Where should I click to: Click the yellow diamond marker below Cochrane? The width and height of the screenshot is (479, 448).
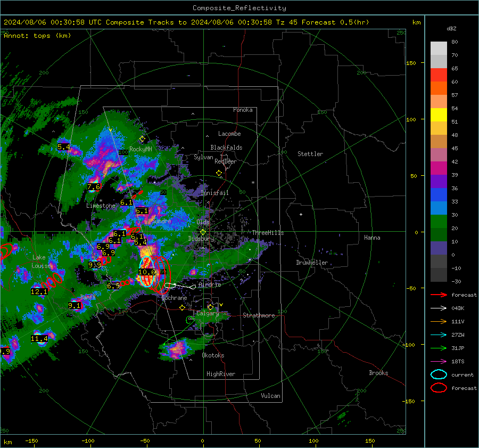[x=182, y=307]
